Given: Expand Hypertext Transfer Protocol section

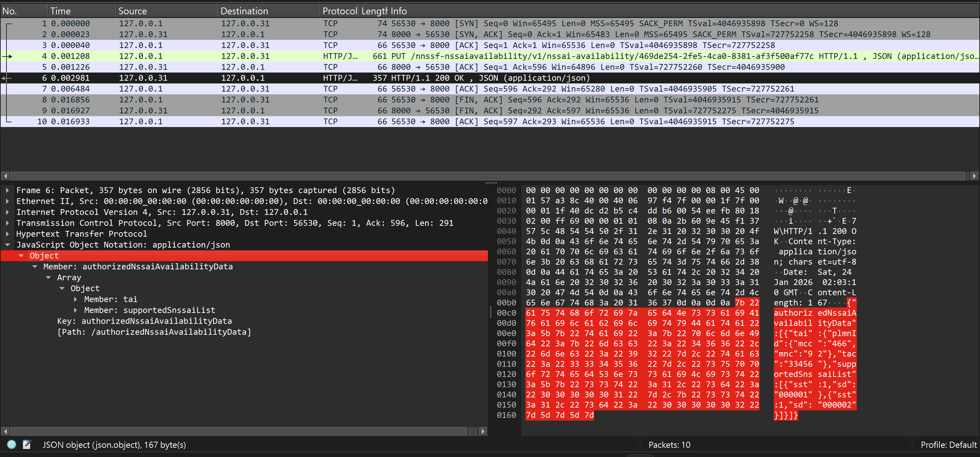Looking at the screenshot, I should [7, 234].
